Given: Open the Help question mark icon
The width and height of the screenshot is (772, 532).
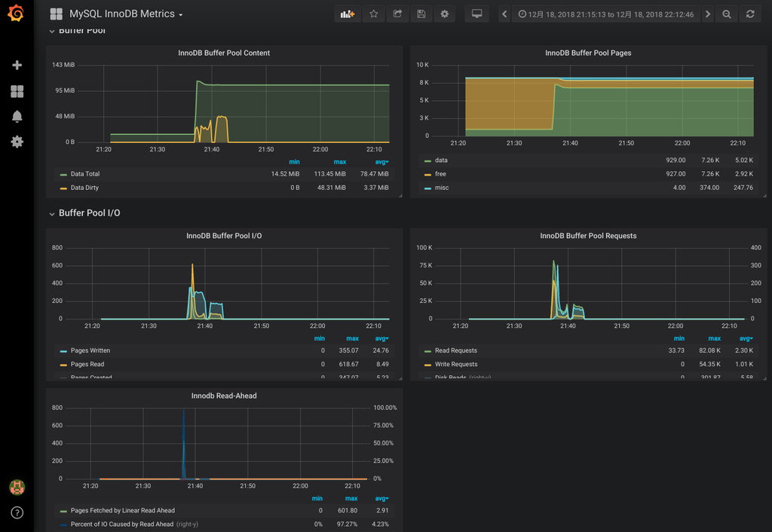Looking at the screenshot, I should pyautogui.click(x=17, y=513).
